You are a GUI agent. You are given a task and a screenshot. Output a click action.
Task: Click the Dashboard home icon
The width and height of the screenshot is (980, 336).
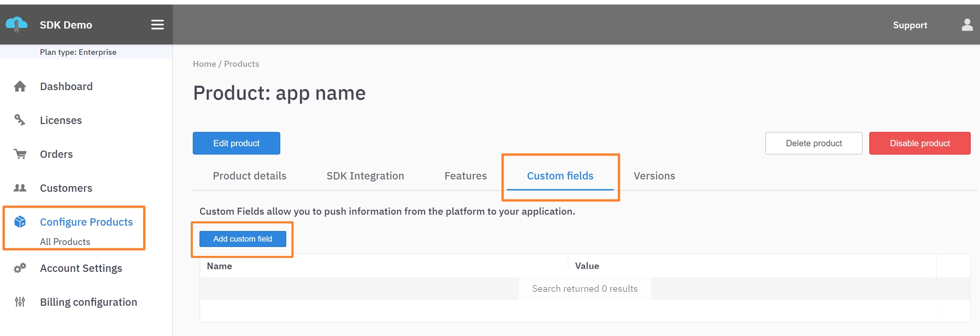point(20,86)
